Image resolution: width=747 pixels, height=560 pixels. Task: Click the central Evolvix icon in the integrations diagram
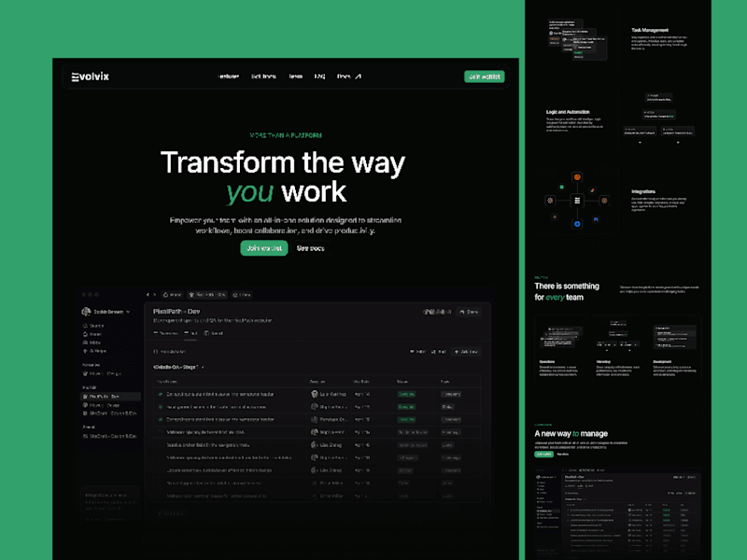[577, 201]
